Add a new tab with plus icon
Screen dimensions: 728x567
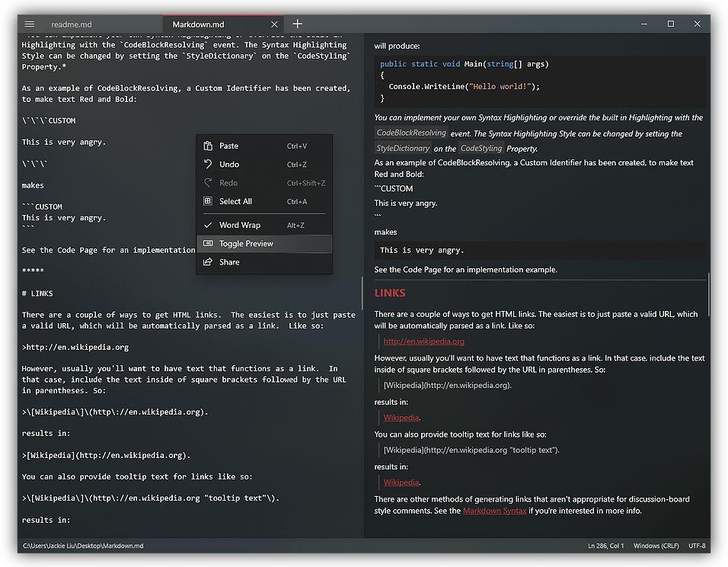(298, 24)
